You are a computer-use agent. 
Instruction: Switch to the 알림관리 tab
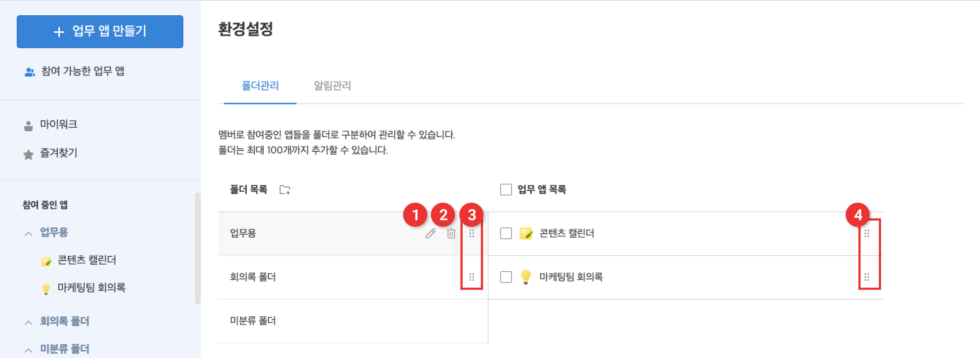(x=332, y=86)
